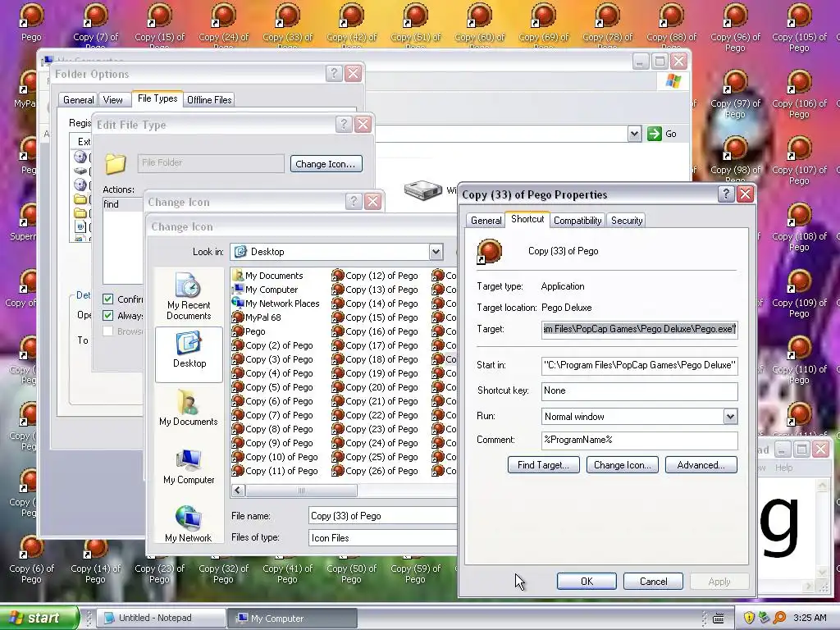840x630 pixels.
Task: Open the Run Normal window dropdown
Action: (730, 416)
